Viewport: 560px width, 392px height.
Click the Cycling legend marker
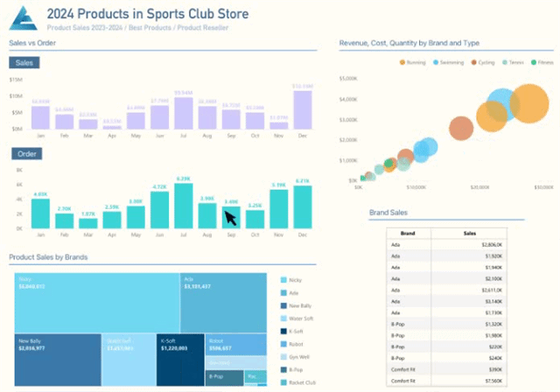(x=473, y=63)
